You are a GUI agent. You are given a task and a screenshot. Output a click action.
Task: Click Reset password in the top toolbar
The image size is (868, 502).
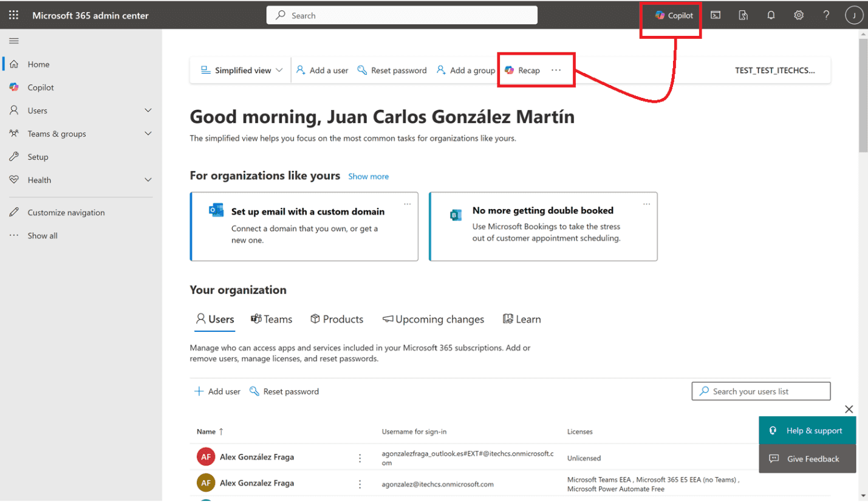coord(392,70)
